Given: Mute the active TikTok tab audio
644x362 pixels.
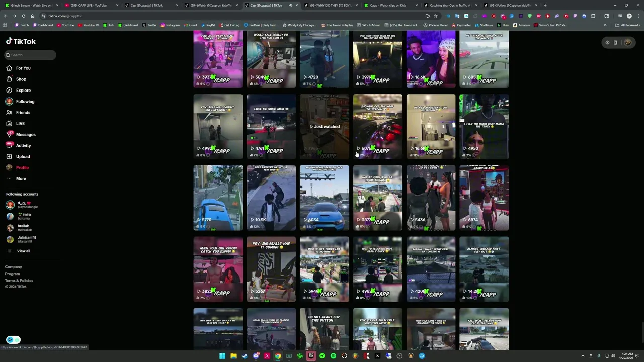Looking at the screenshot, I should pyautogui.click(x=290, y=5).
